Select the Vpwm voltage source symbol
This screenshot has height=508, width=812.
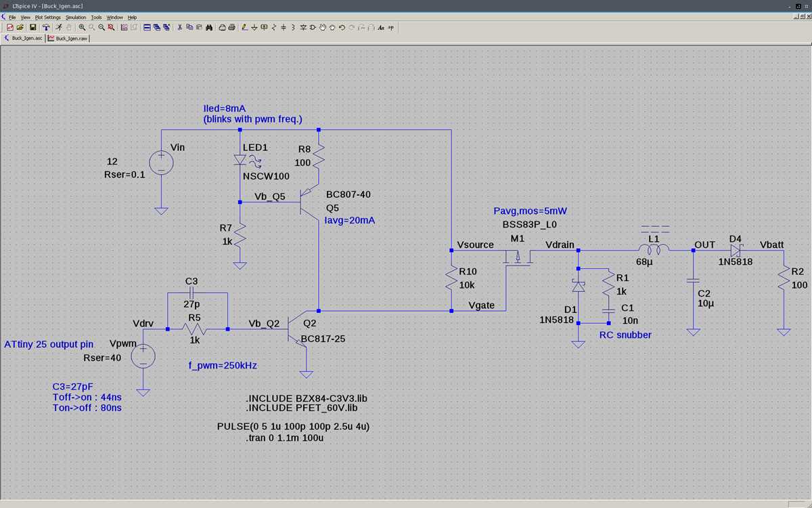(143, 356)
